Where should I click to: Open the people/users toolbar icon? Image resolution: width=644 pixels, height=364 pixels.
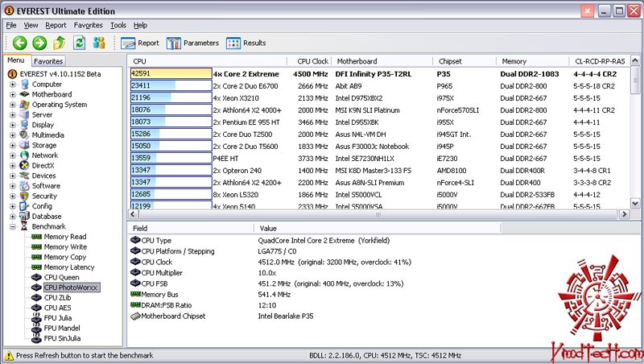click(99, 43)
